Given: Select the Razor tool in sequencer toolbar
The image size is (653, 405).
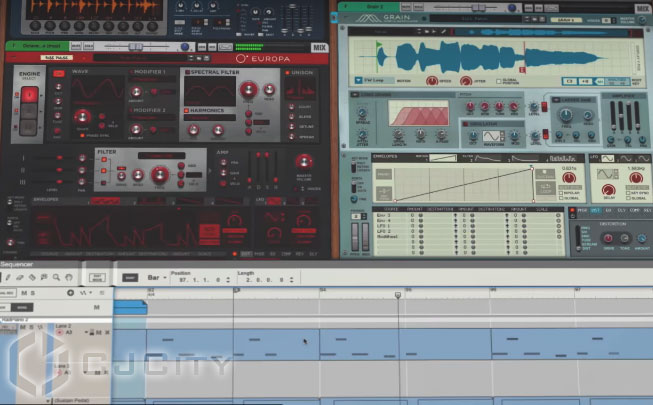Looking at the screenshot, I should click(32, 277).
